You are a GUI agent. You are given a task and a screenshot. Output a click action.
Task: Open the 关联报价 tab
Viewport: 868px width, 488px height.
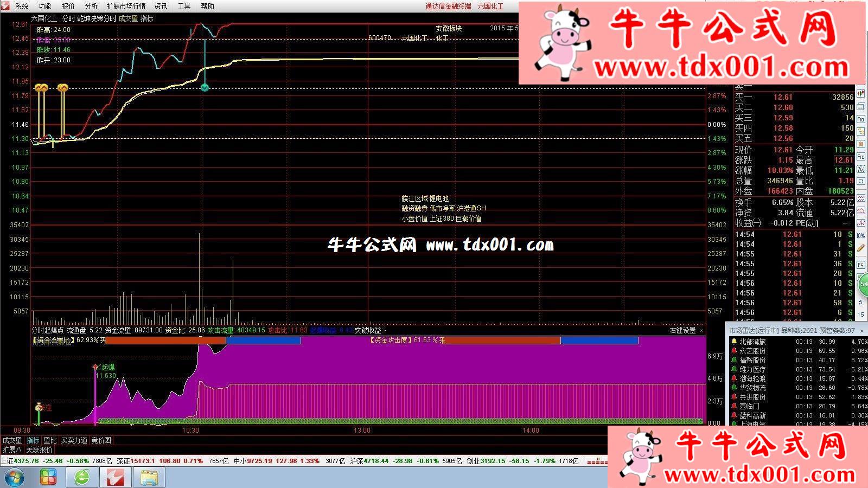39,450
